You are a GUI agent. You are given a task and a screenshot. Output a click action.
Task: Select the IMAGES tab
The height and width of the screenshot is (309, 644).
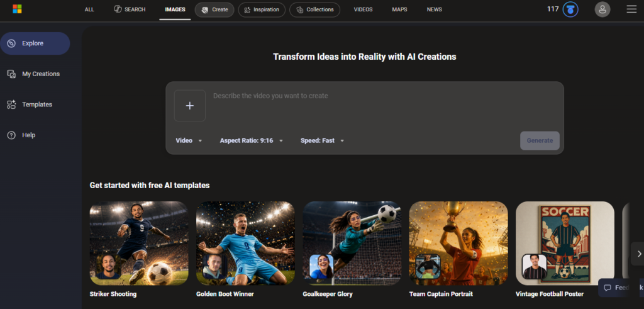click(175, 9)
